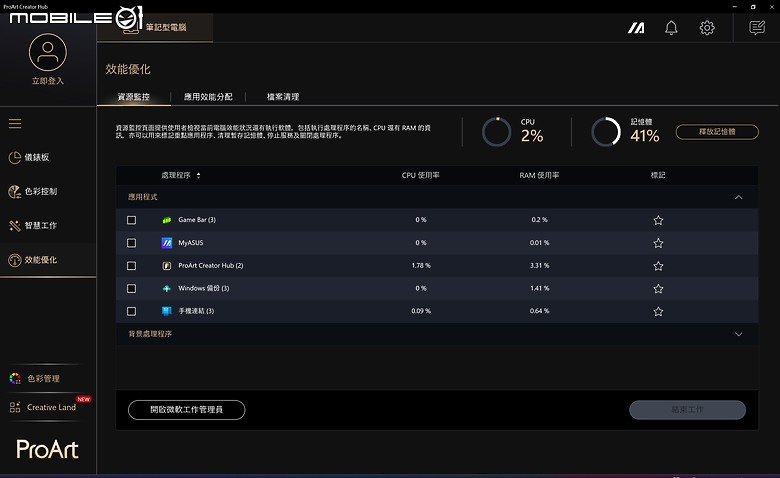Click Game Bar RAM value 0.2 %
Image resolution: width=780 pixels, height=478 pixels.
click(x=539, y=220)
